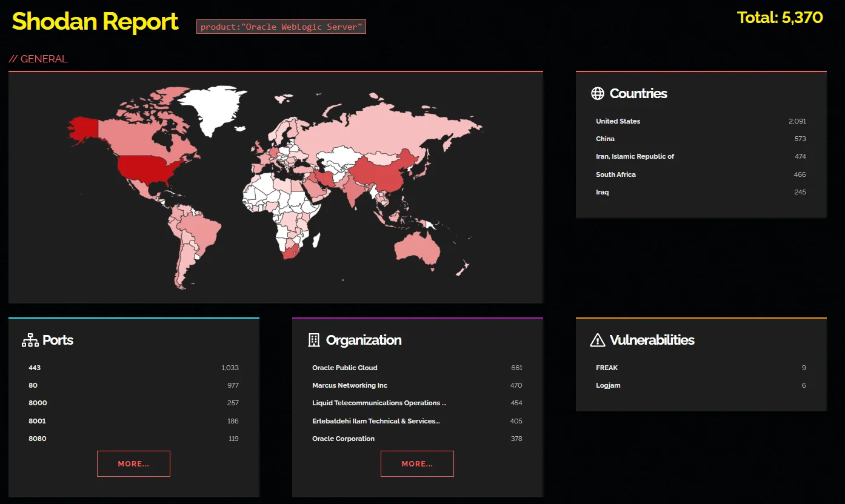The height and width of the screenshot is (504, 845).
Task: Click Brazil on the world map
Action: click(x=203, y=230)
